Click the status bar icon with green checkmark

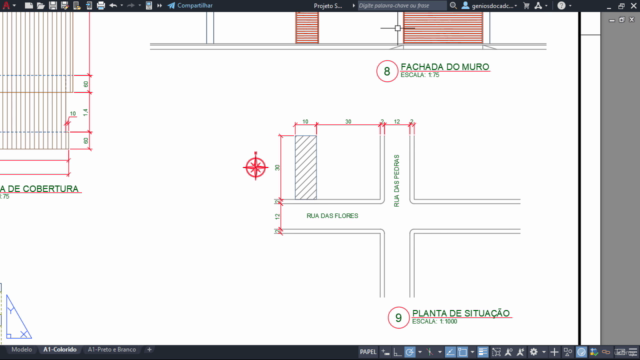(x=594, y=352)
